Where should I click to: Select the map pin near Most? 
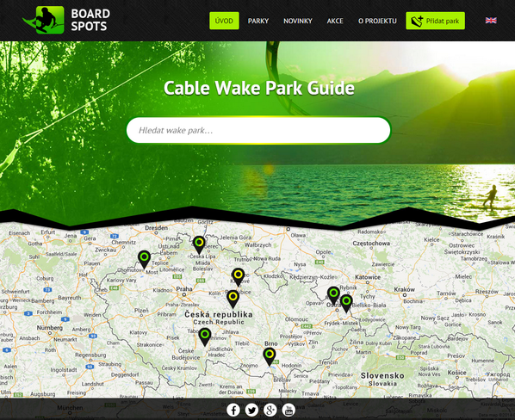coord(144,259)
